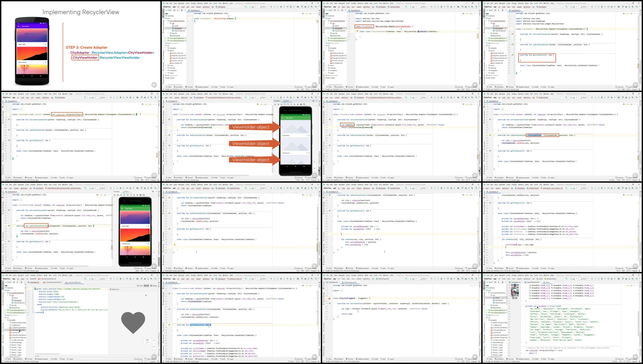643x364 pixels.
Task: Click emulator power icon in ViewHolder arrows frame
Action: [x=275, y=104]
